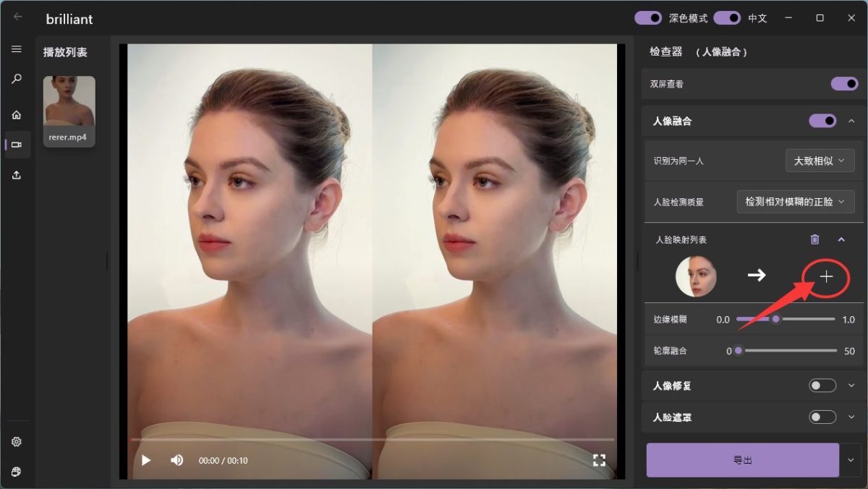
Task: Mute the video volume
Action: (x=176, y=460)
